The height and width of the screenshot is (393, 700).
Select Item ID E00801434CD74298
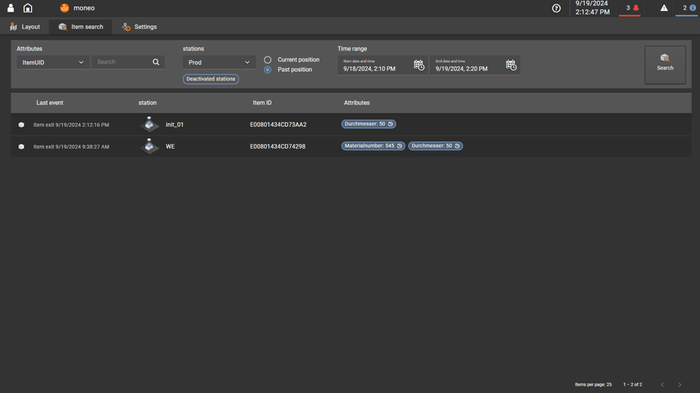(x=278, y=146)
